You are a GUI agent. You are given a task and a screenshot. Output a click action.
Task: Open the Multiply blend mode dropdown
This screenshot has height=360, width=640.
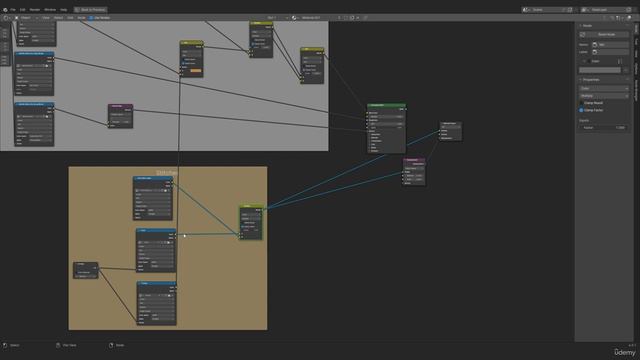[604, 96]
